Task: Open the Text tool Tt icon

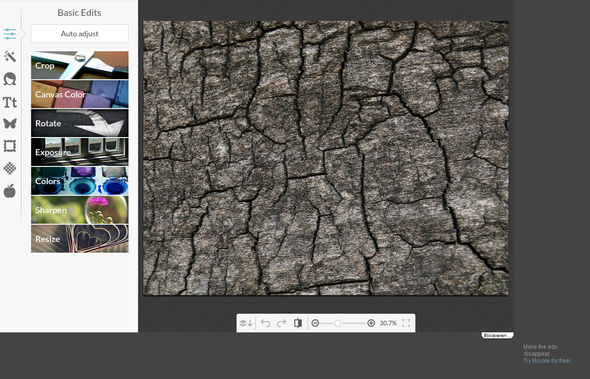Action: (10, 102)
